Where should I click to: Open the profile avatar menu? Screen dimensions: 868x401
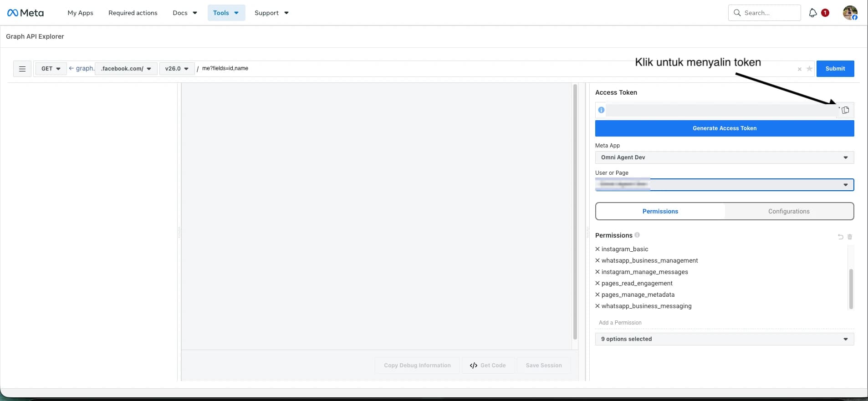pyautogui.click(x=850, y=13)
